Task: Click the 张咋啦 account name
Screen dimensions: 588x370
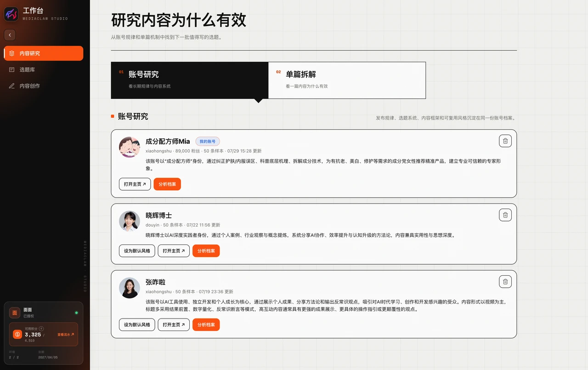Action: (x=155, y=282)
